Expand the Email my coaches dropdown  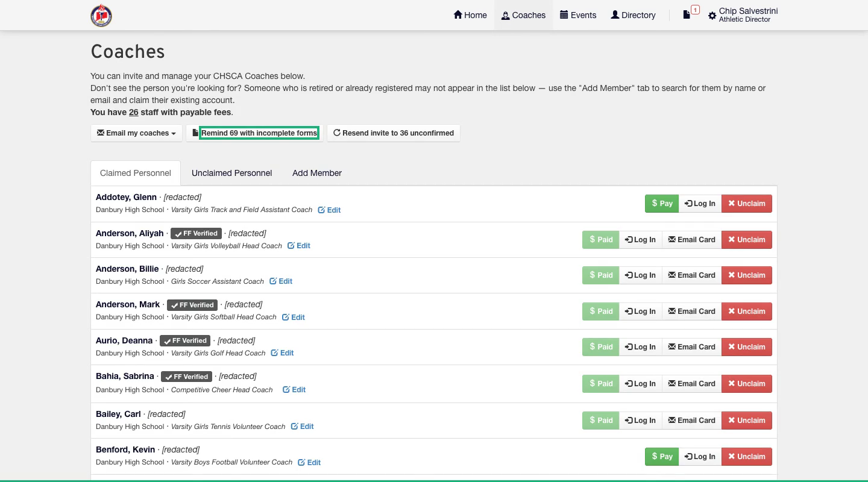pyautogui.click(x=136, y=133)
